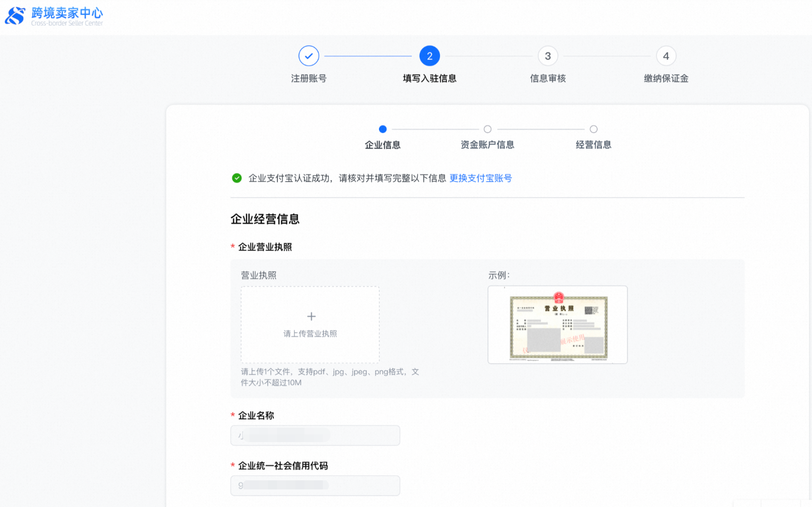Select the 企业信息 sub-step dot
Image resolution: width=812 pixels, height=507 pixels.
[383, 129]
